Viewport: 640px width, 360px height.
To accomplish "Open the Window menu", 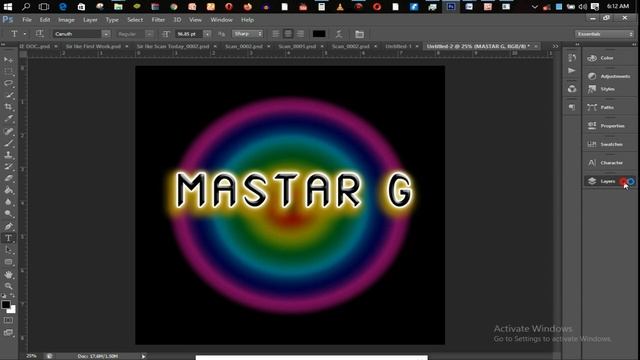I will coord(221,20).
